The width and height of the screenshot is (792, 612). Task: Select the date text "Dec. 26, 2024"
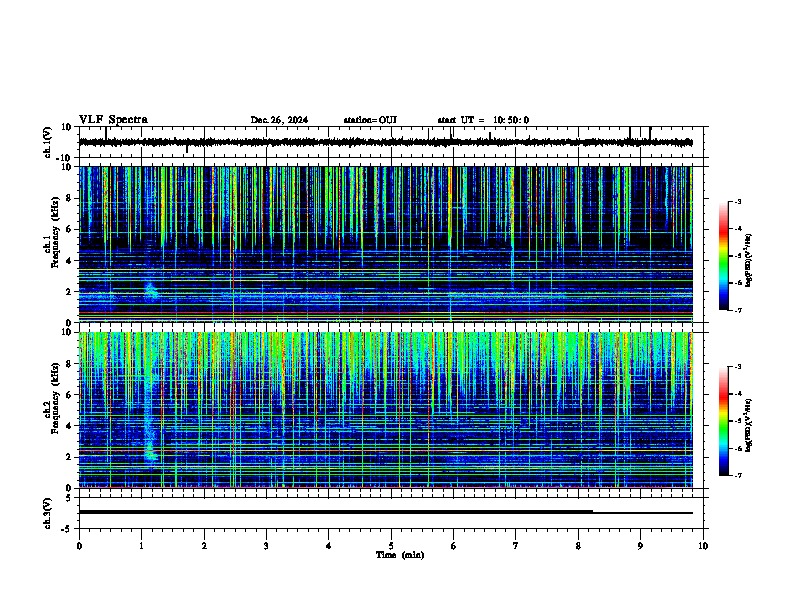point(279,120)
